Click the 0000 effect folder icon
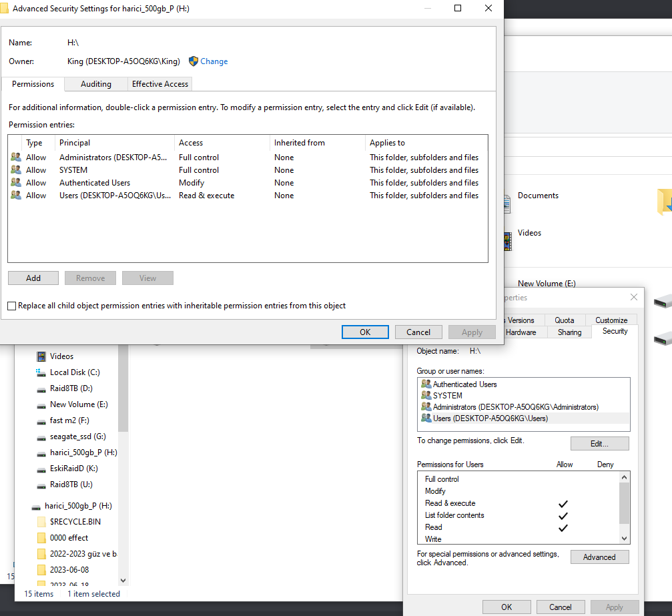Image resolution: width=672 pixels, height=616 pixels. click(41, 537)
